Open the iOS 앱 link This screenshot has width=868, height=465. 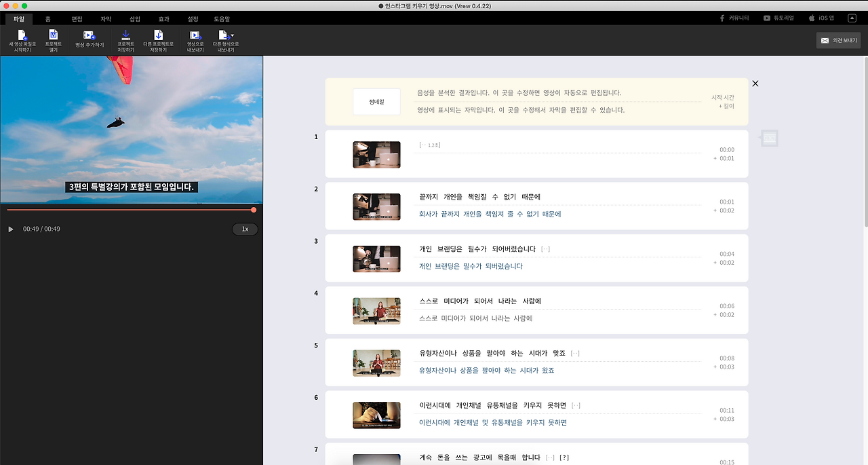(821, 18)
